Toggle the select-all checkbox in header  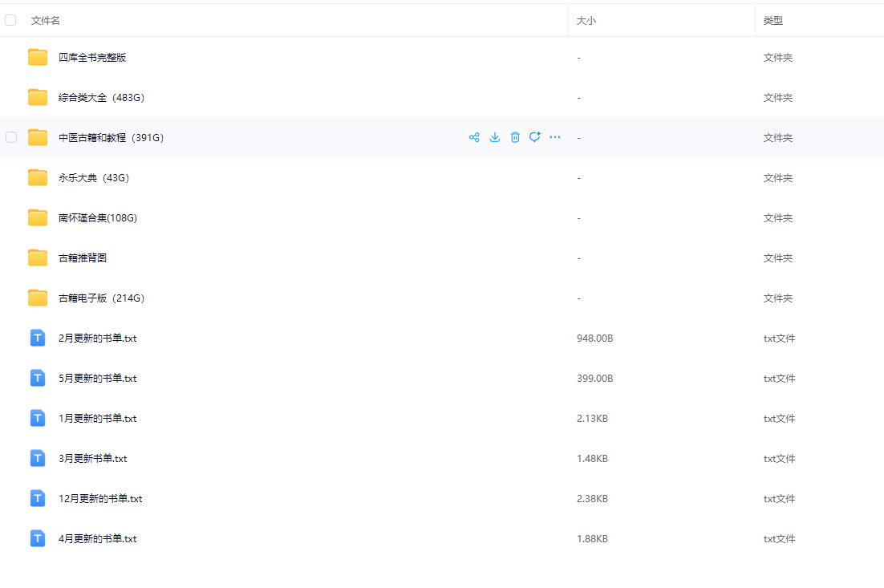(x=10, y=20)
